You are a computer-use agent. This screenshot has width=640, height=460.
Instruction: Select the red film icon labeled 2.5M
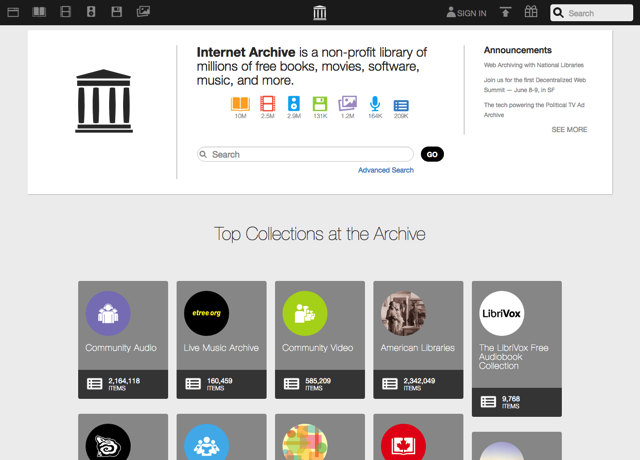click(267, 104)
